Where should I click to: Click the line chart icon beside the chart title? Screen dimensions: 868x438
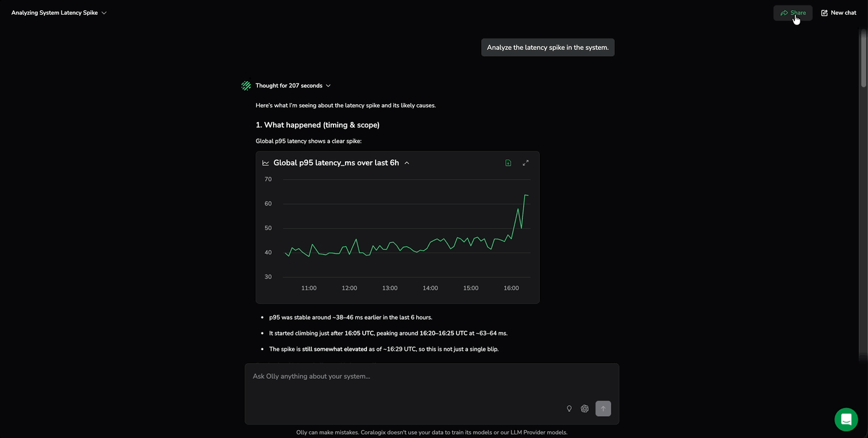pos(266,163)
